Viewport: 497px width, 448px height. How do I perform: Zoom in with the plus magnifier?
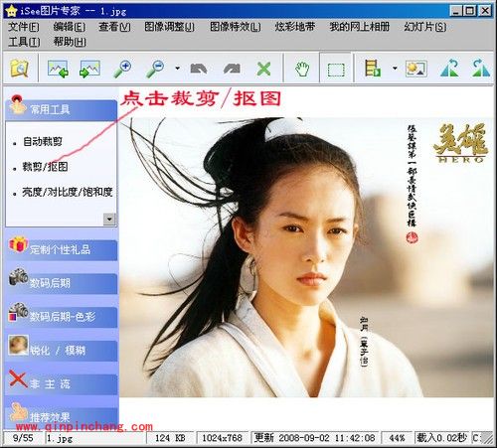(x=122, y=69)
